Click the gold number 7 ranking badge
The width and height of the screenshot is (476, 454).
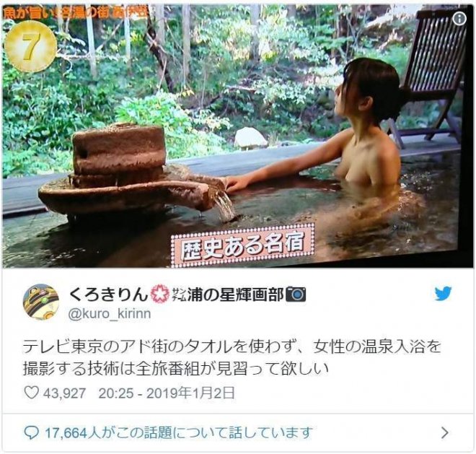click(30, 46)
